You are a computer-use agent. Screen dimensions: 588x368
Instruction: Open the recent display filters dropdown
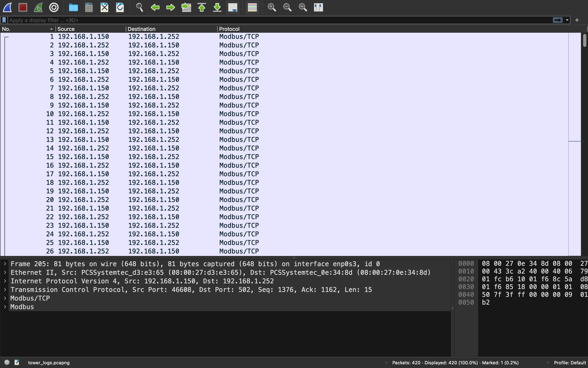click(567, 20)
